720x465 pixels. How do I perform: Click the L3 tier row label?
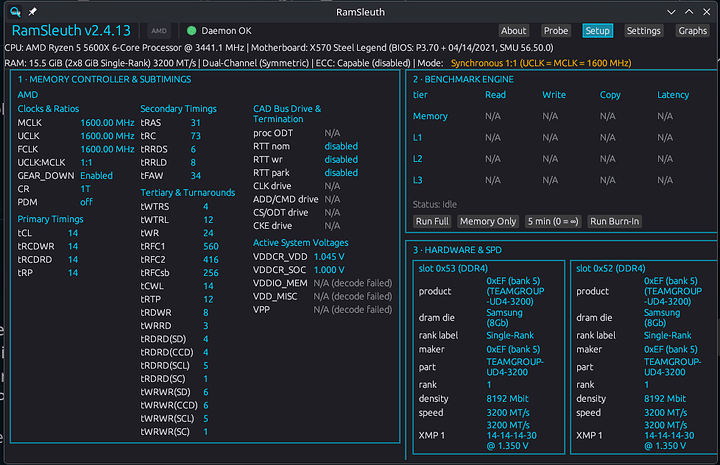(x=417, y=180)
